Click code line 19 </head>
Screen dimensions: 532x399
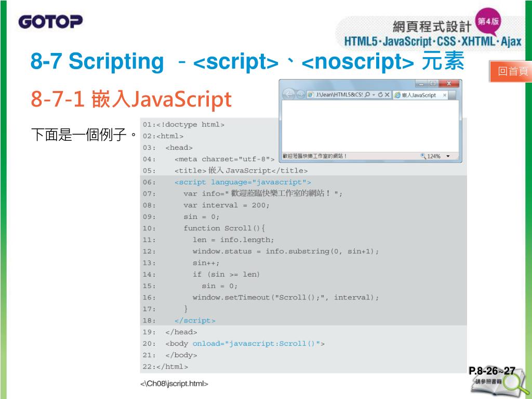170,332
